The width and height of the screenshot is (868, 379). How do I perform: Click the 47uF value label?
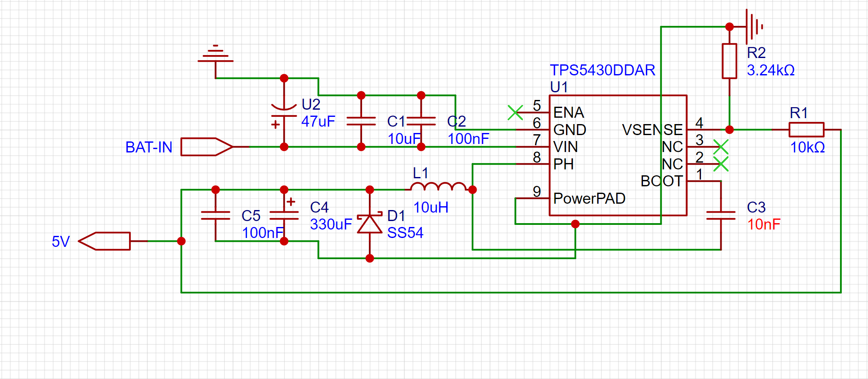click(x=318, y=122)
